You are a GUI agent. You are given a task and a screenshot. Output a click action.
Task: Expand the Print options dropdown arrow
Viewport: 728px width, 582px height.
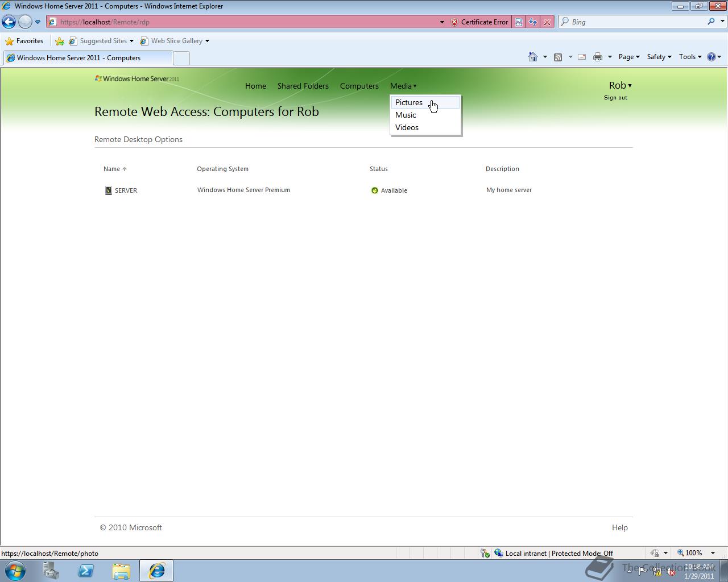[x=610, y=57]
